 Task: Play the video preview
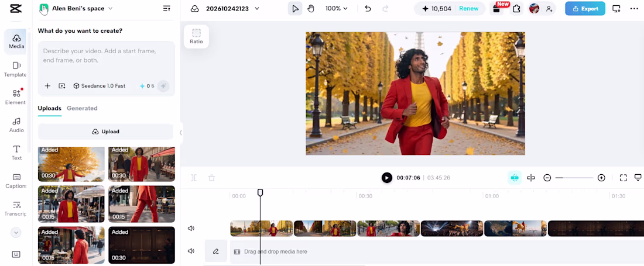[386, 178]
